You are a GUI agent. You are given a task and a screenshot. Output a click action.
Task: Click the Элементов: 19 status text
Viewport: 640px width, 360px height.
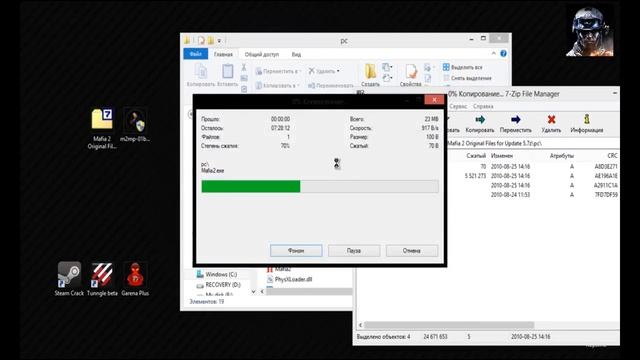(207, 302)
